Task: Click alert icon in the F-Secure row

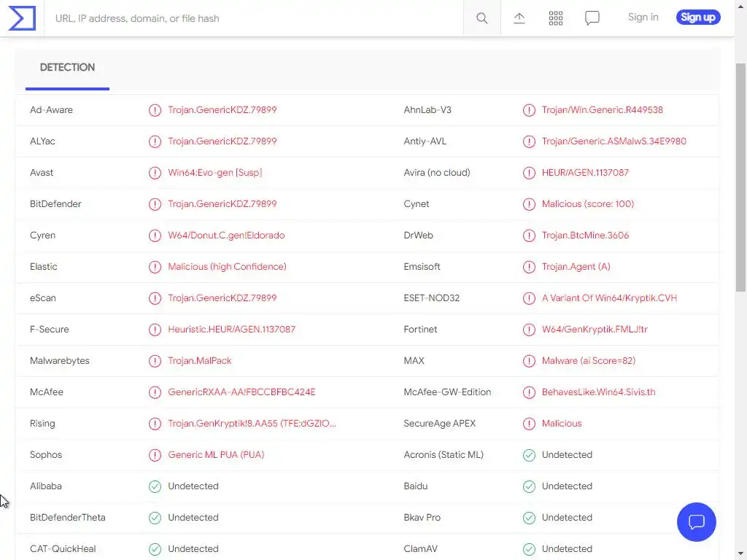Action: [x=155, y=330]
